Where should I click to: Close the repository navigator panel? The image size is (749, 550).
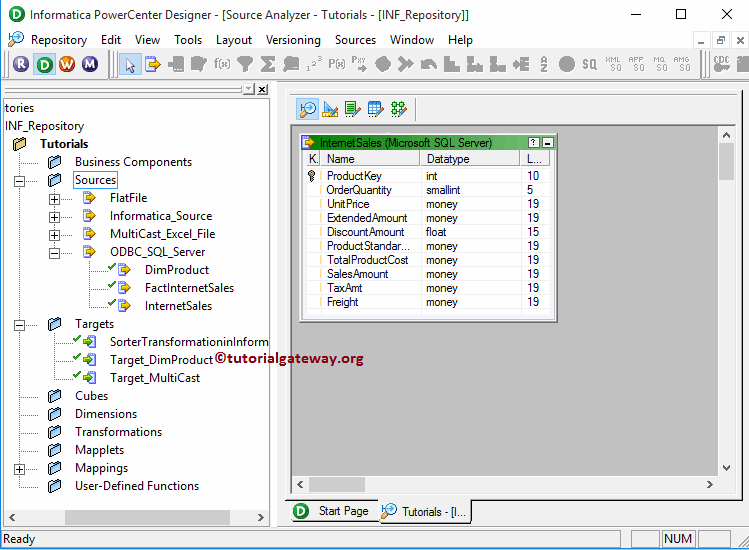262,89
